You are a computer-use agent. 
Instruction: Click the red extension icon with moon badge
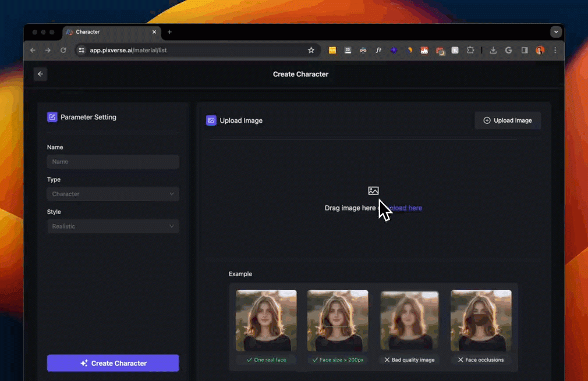pos(440,51)
